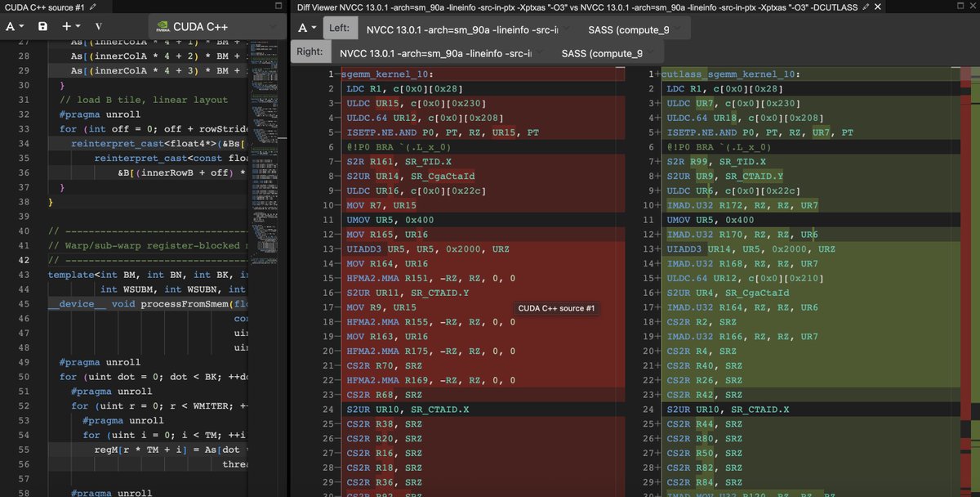Rename Diff Viewer pane via pencil icon
Image resolution: width=980 pixels, height=497 pixels.
tap(866, 7)
